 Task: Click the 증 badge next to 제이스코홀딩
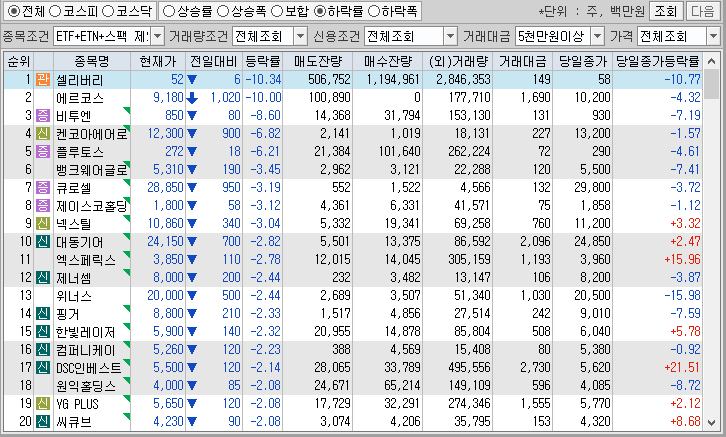[43, 206]
